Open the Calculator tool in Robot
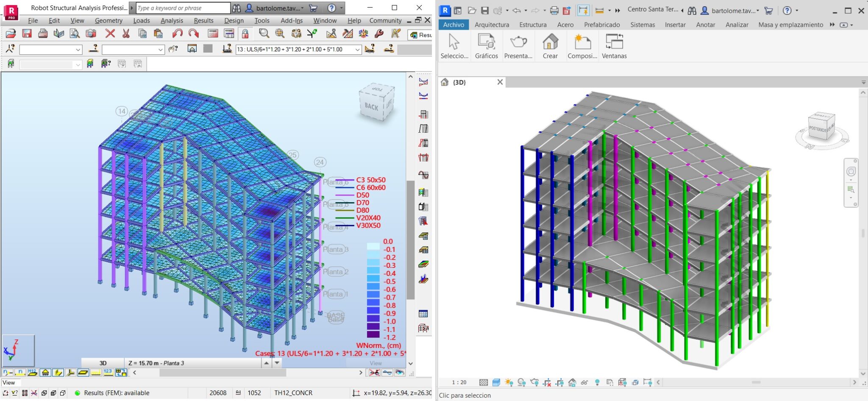The height and width of the screenshot is (401, 868). pyautogui.click(x=213, y=33)
